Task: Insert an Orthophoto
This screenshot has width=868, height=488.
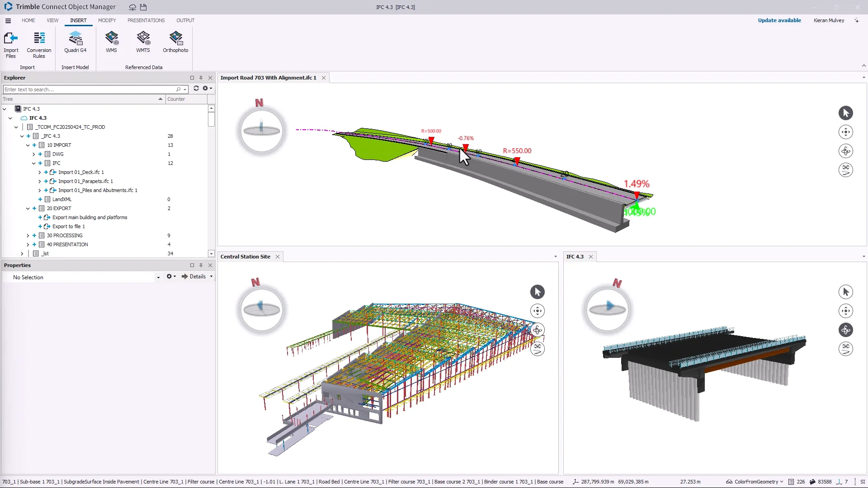Action: pos(175,39)
